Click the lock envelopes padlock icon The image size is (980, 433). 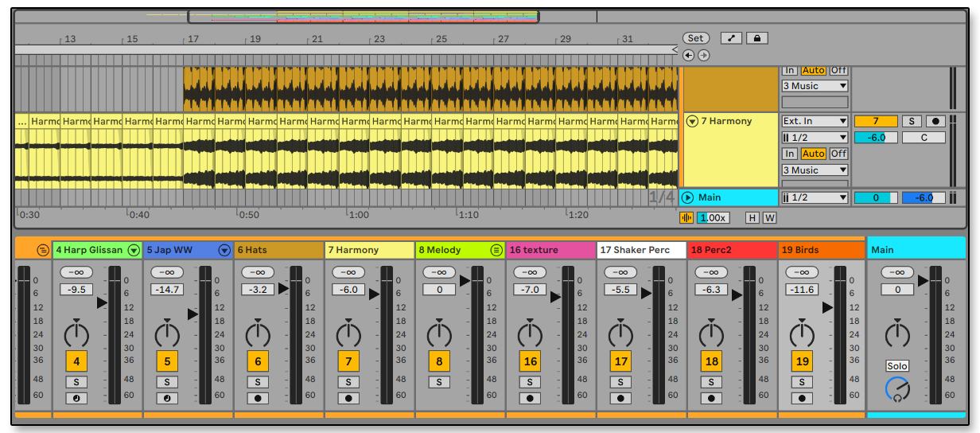[x=756, y=38]
